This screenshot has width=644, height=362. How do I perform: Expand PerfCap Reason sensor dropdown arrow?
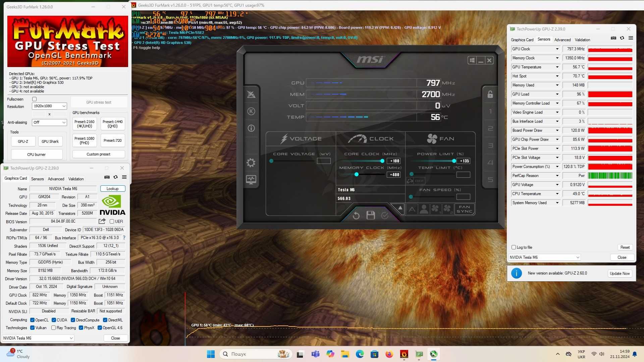(557, 176)
